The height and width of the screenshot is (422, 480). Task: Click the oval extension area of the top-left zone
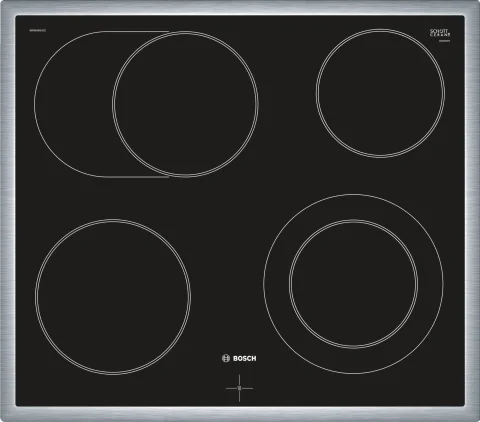coord(73,104)
